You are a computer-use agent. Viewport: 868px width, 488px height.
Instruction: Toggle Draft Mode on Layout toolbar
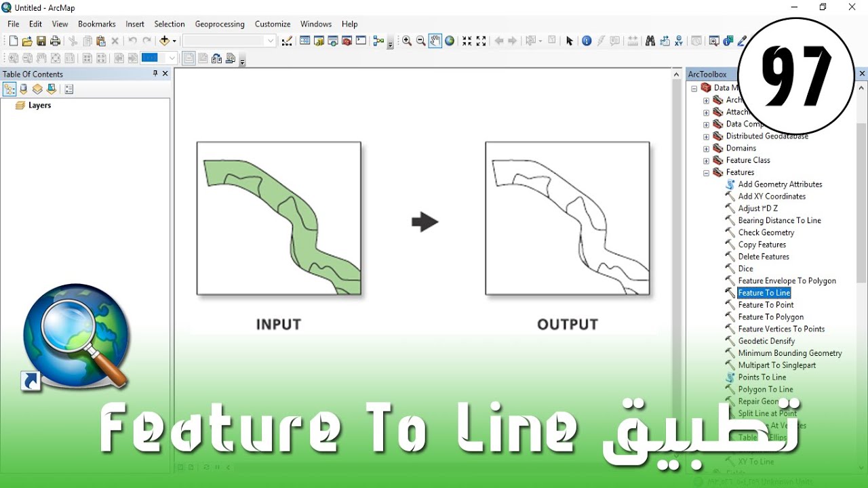189,58
